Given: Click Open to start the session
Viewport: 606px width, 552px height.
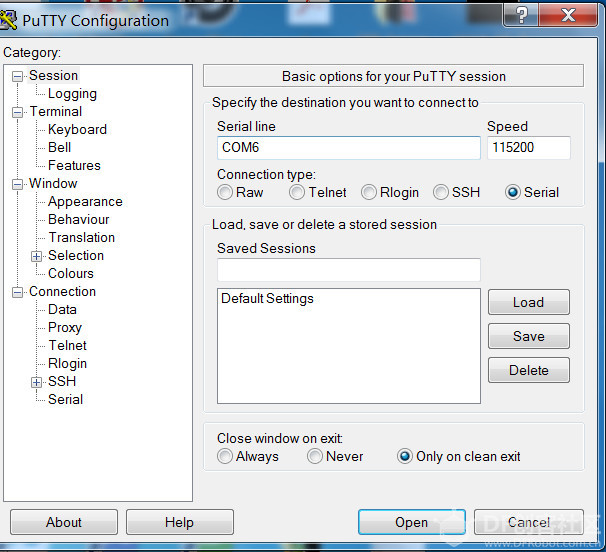Looking at the screenshot, I should [x=412, y=522].
